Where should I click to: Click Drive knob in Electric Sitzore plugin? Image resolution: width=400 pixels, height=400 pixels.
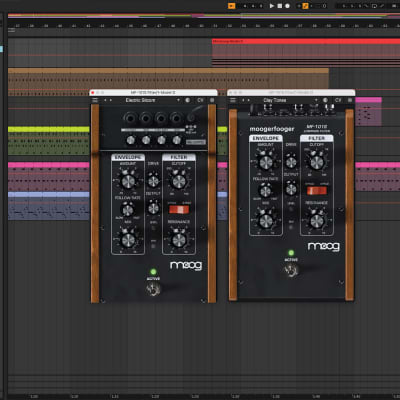[153, 181]
